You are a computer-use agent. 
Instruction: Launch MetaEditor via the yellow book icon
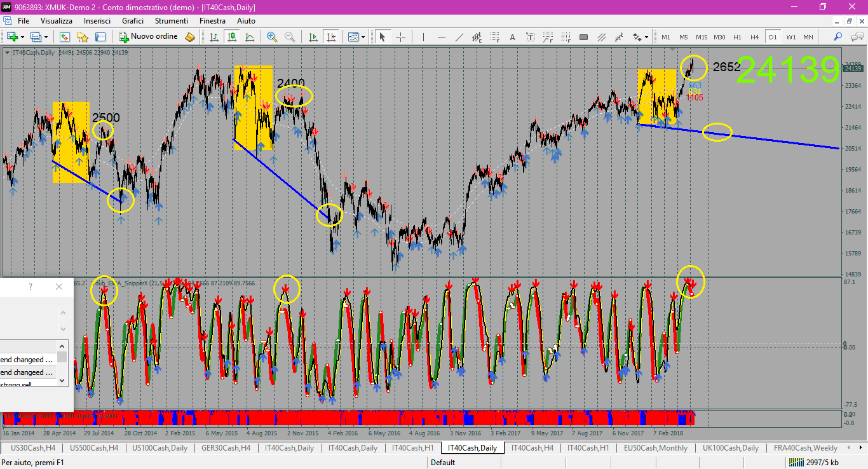[x=190, y=37]
